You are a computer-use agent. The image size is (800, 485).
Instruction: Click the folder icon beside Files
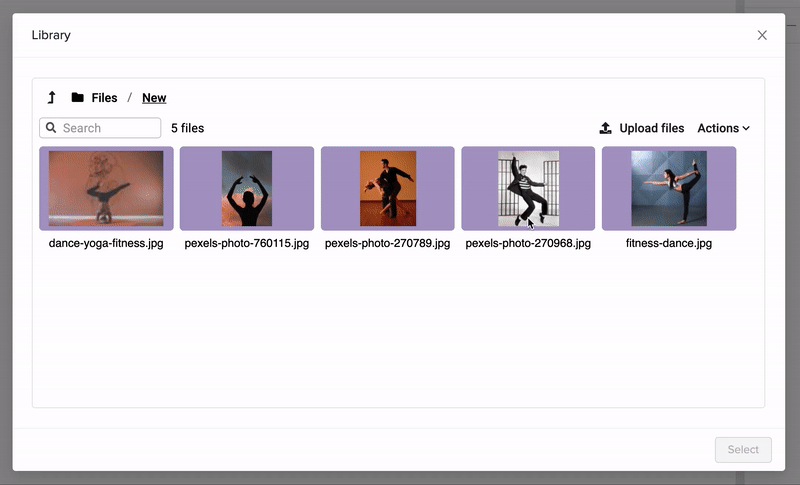[x=78, y=98]
